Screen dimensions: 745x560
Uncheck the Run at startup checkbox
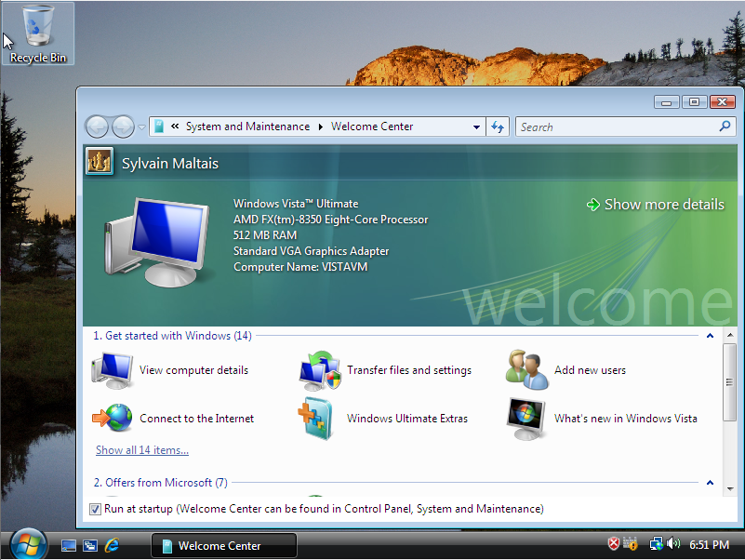click(95, 509)
